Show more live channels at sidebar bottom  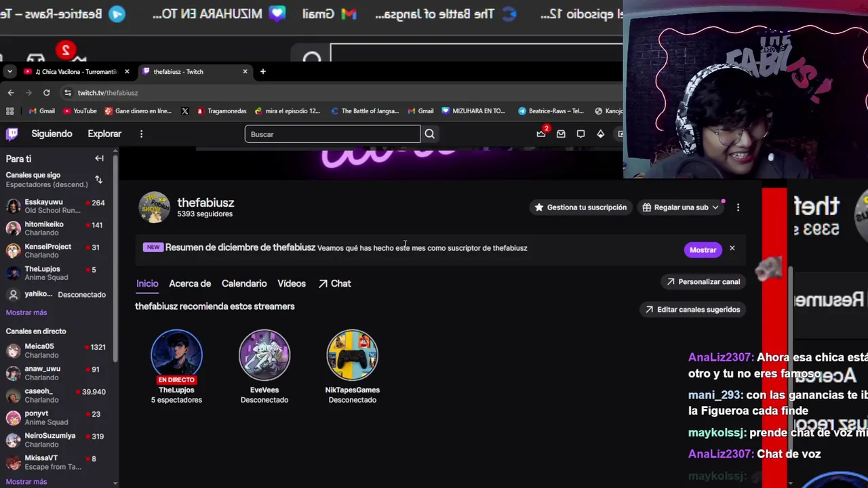26,482
